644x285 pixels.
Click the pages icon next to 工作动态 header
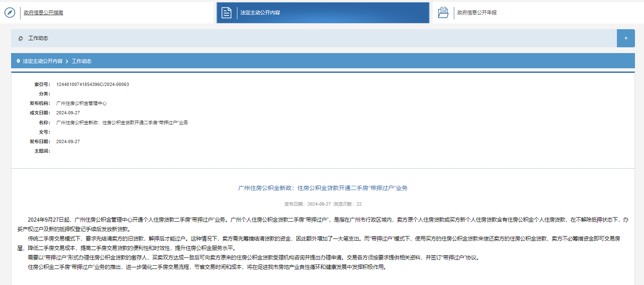[21, 38]
